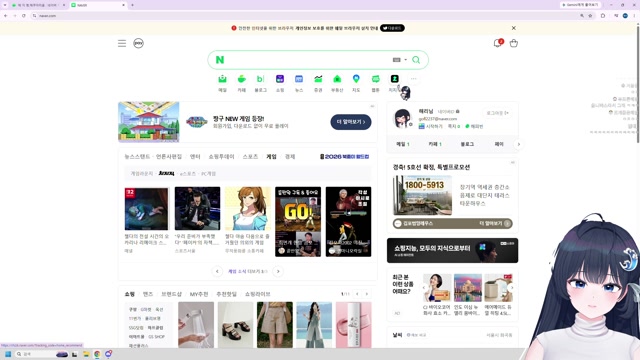Select the PC게임 sub-tab
640x360 pixels.
208,173
